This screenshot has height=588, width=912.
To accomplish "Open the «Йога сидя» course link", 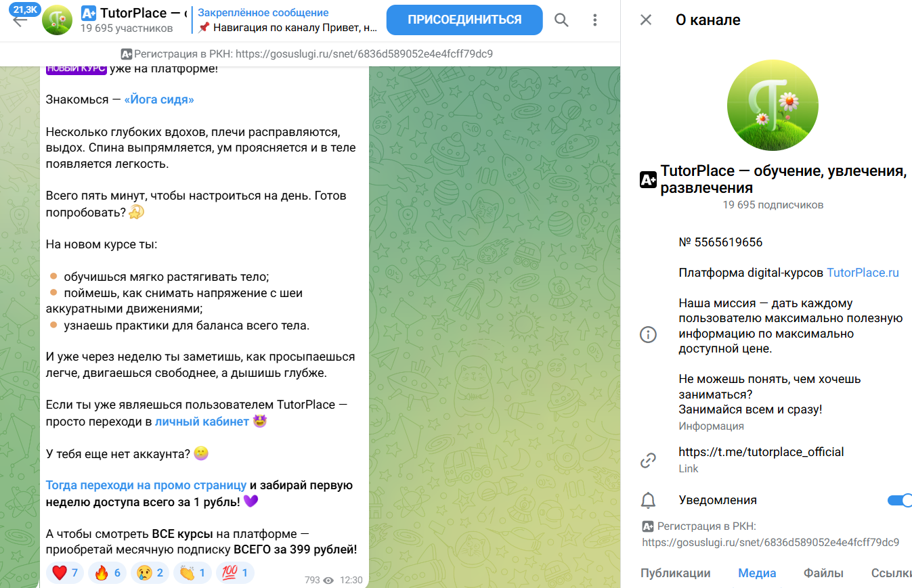I will click(159, 99).
